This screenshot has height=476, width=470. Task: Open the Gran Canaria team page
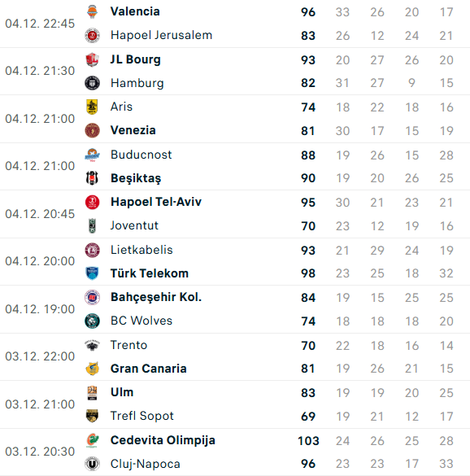pos(148,369)
